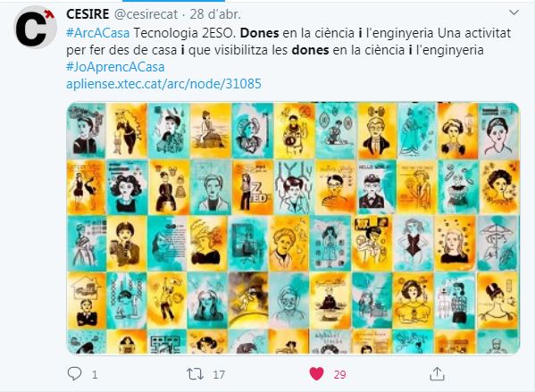535x392 pixels.
Task: Click the @cesirecat handle
Action: point(146,14)
